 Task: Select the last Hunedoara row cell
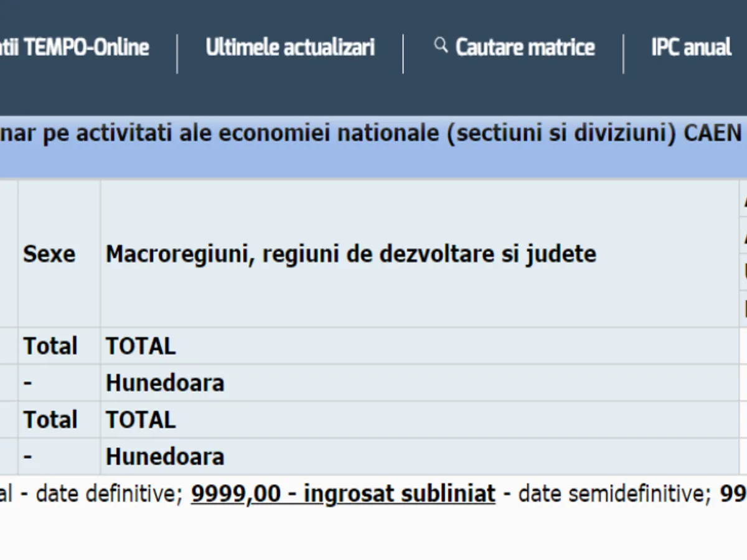[165, 457]
